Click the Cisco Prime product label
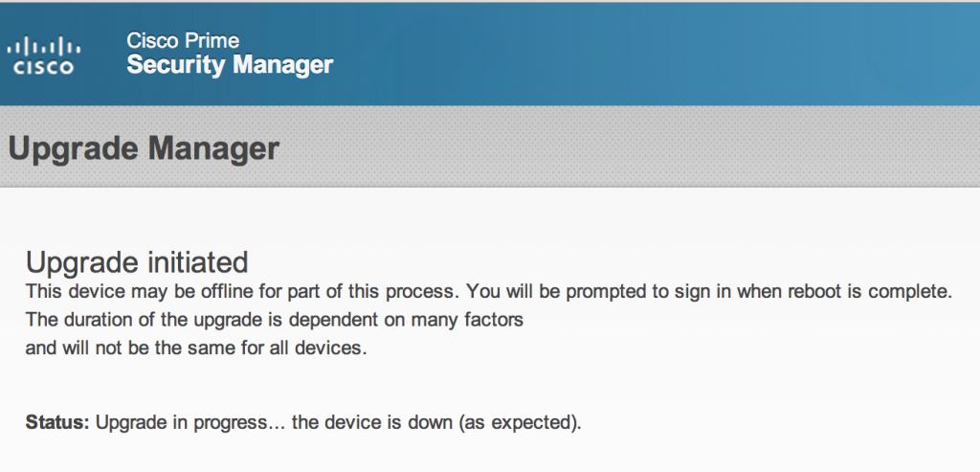 coord(183,40)
